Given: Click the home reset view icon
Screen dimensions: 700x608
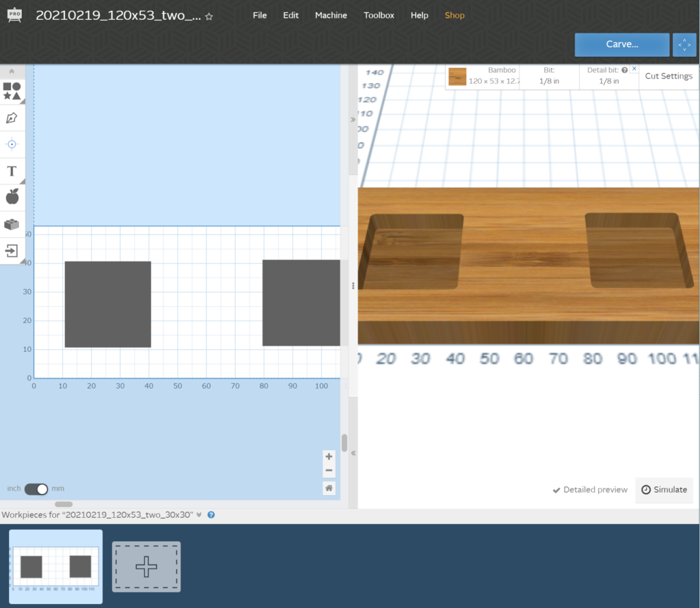Looking at the screenshot, I should click(329, 488).
